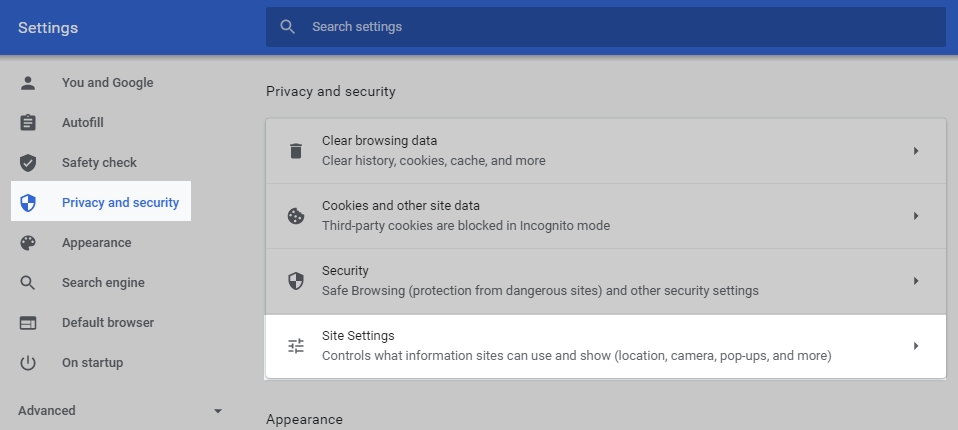The width and height of the screenshot is (958, 430).
Task: Click the You and Google person icon
Action: 28,83
